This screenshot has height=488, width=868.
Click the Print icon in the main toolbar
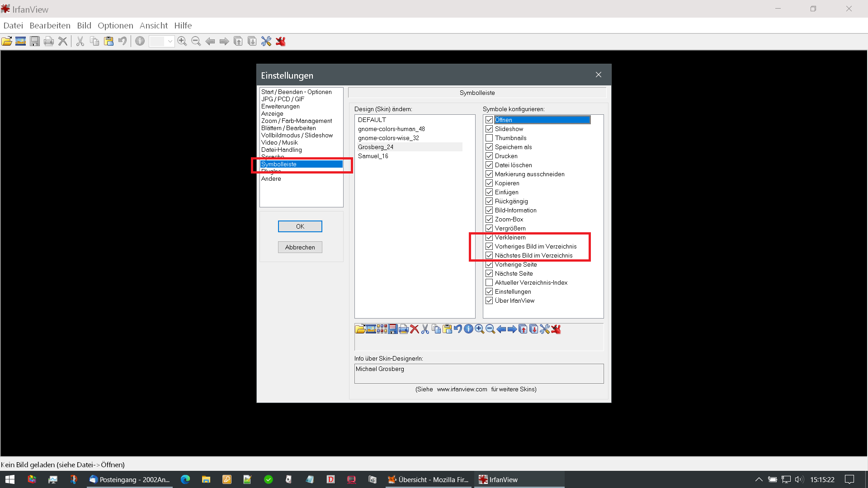coord(49,42)
